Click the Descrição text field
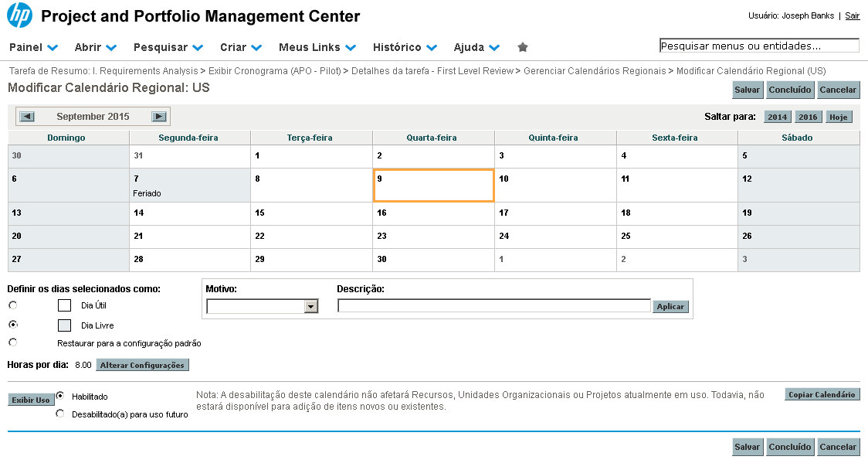868x470 pixels. pyautogui.click(x=494, y=306)
